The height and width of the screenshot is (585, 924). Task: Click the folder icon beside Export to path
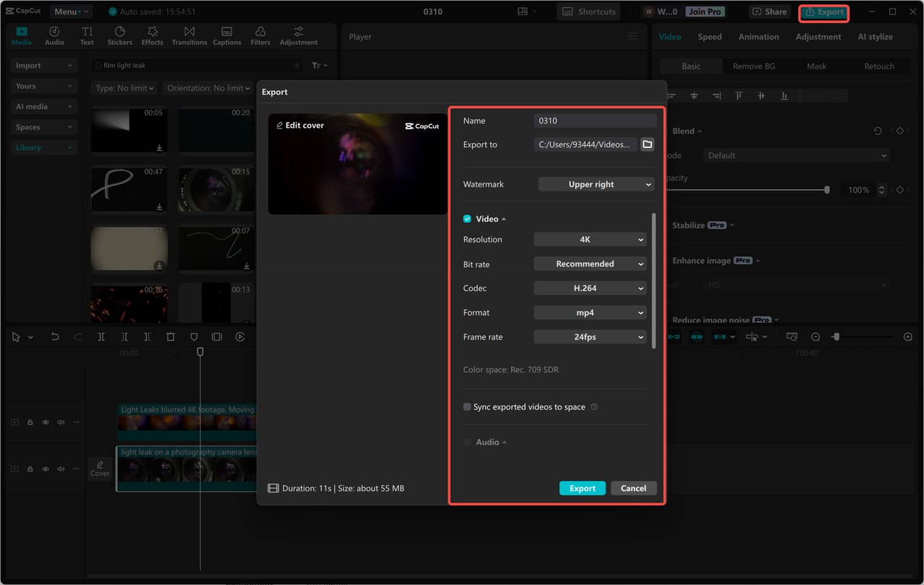tap(648, 144)
